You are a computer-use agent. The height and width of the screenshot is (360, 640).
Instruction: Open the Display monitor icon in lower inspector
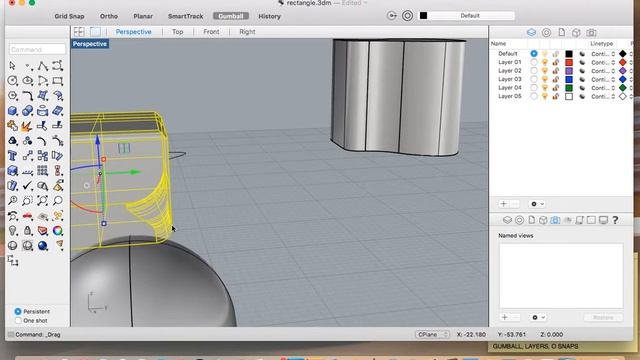(603, 220)
